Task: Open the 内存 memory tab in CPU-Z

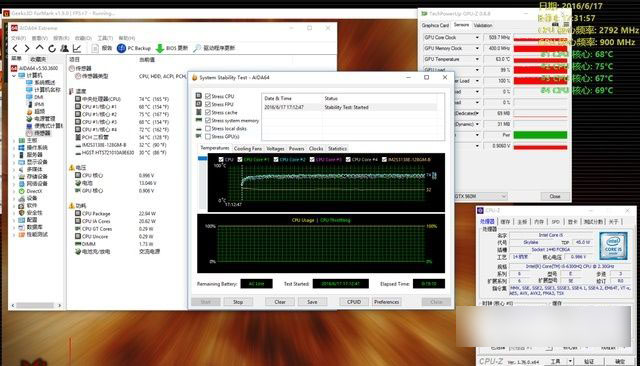Action: pyautogui.click(x=539, y=222)
